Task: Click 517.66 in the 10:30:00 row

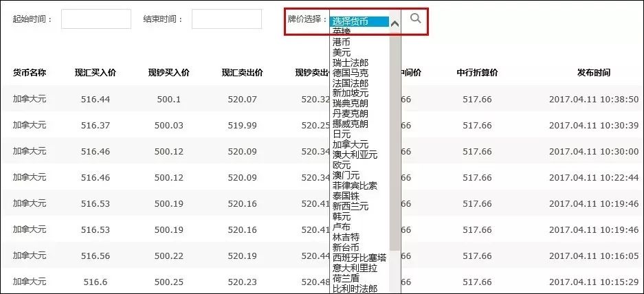Action: 477,152
